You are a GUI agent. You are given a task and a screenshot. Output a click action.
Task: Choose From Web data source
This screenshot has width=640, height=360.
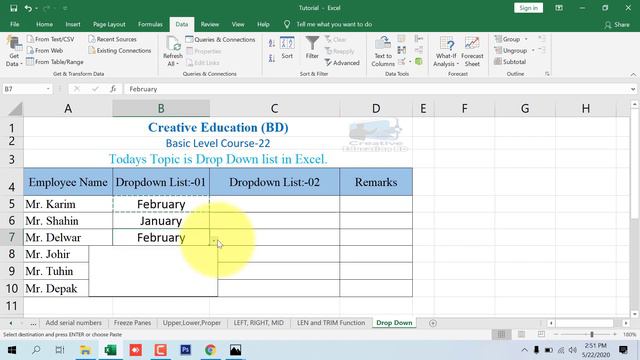pos(45,51)
